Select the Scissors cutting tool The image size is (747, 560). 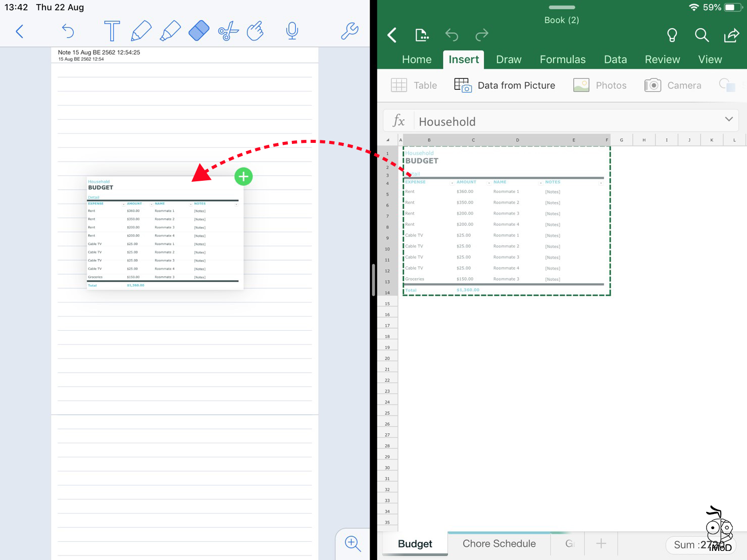click(x=228, y=31)
